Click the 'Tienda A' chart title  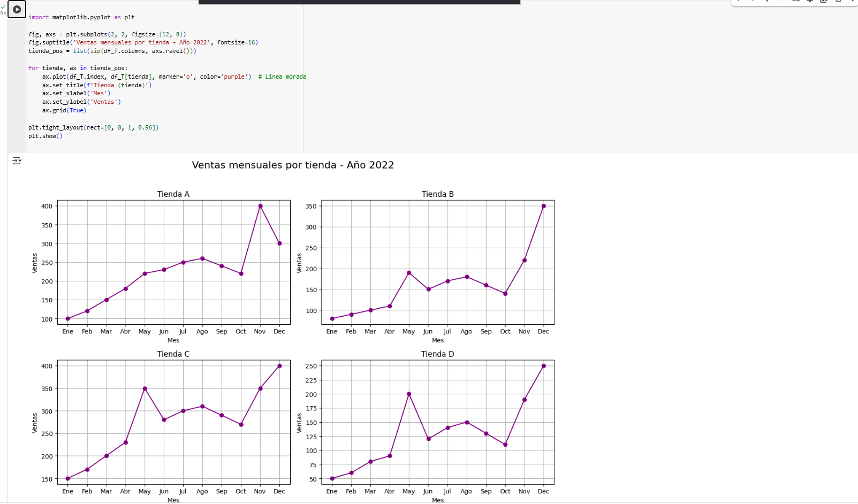[173, 194]
